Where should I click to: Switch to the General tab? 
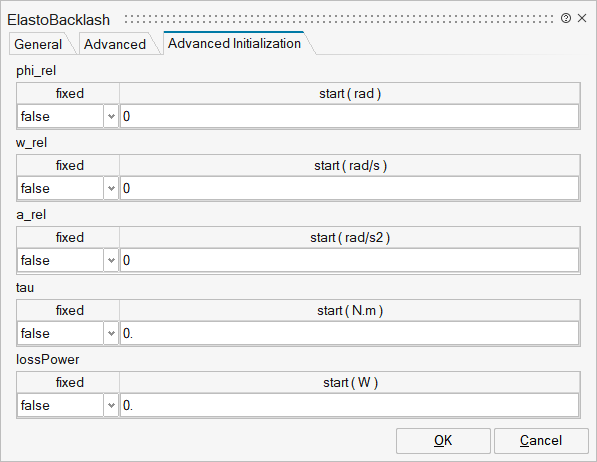(x=38, y=44)
